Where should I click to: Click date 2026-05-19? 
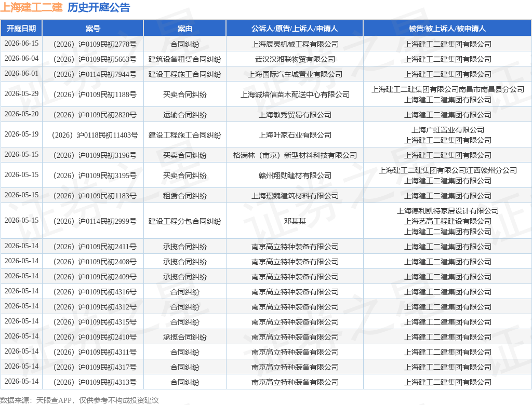pyautogui.click(x=21, y=134)
